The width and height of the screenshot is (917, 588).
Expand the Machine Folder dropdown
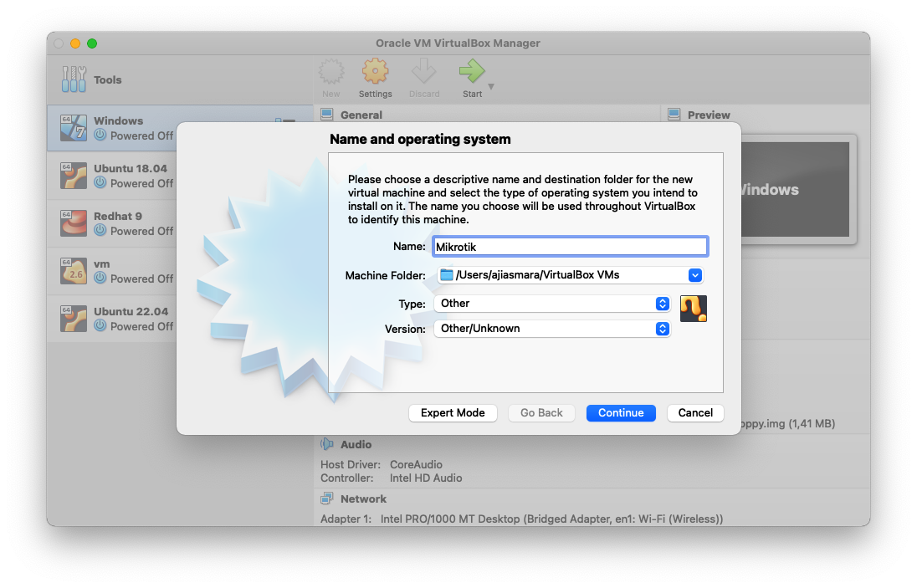point(694,275)
